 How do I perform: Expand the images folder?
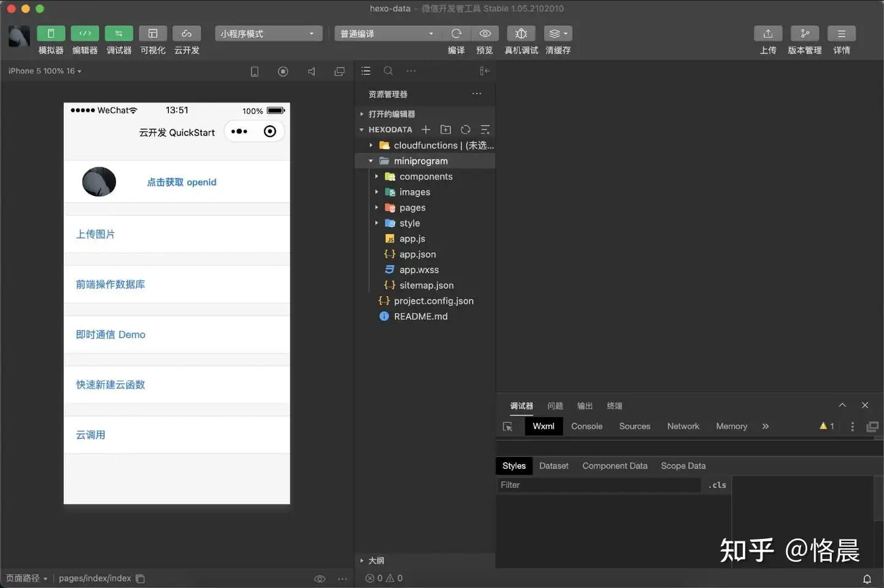425,192
